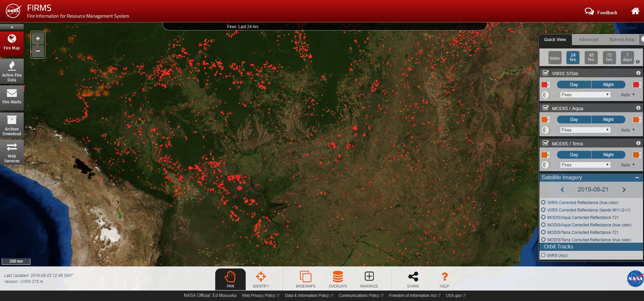Select the PAN hand tool
The height and width of the screenshot is (301, 644).
pos(230,279)
